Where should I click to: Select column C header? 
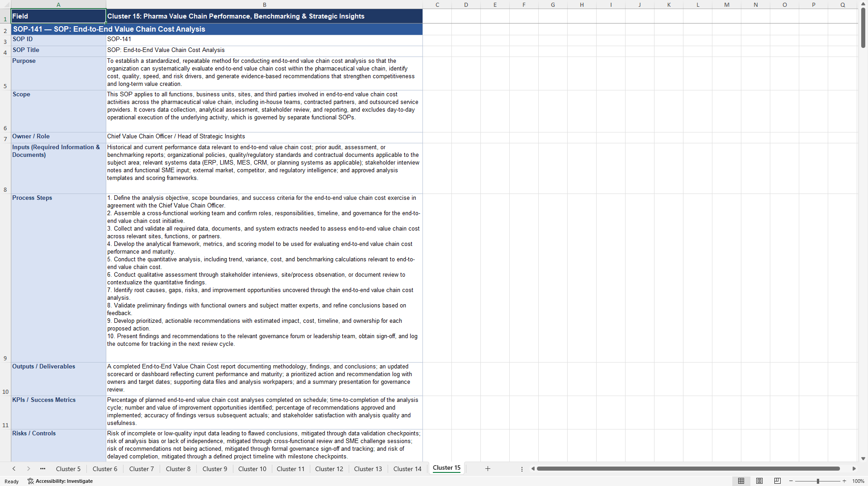(437, 5)
